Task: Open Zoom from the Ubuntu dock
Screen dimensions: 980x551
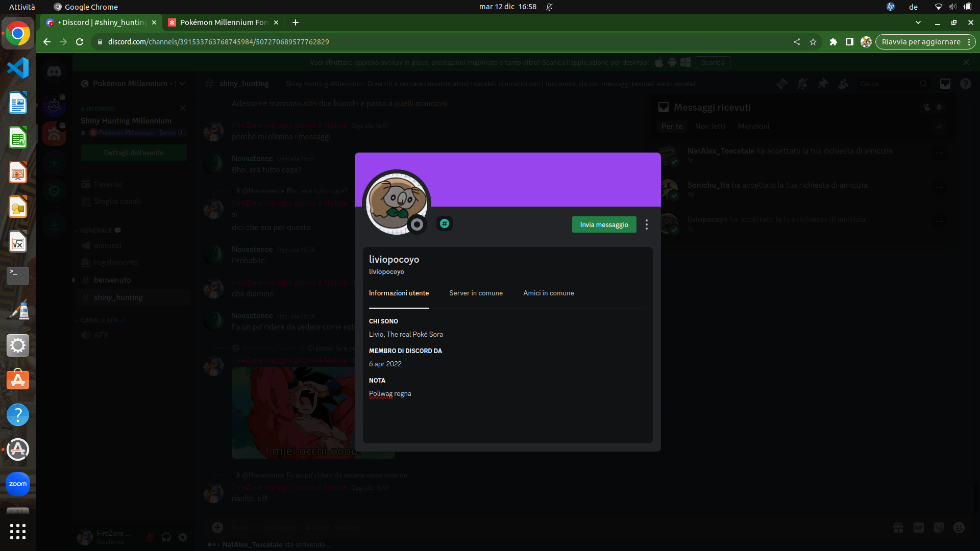Action: (x=18, y=484)
